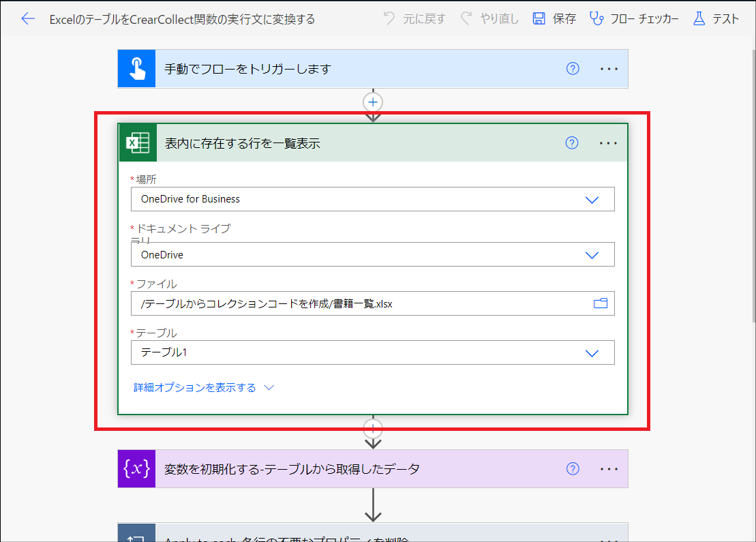Screen dimensions: 756x542
Task: Click the variable icon of 変数を初期化する step
Action: click(x=137, y=468)
